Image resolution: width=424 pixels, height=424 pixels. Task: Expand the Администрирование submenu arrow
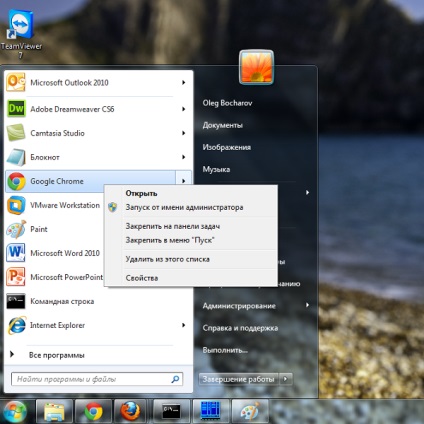[x=307, y=305]
